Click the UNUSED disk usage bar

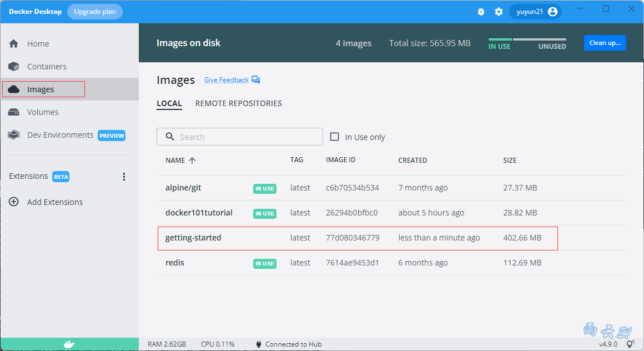click(x=539, y=39)
